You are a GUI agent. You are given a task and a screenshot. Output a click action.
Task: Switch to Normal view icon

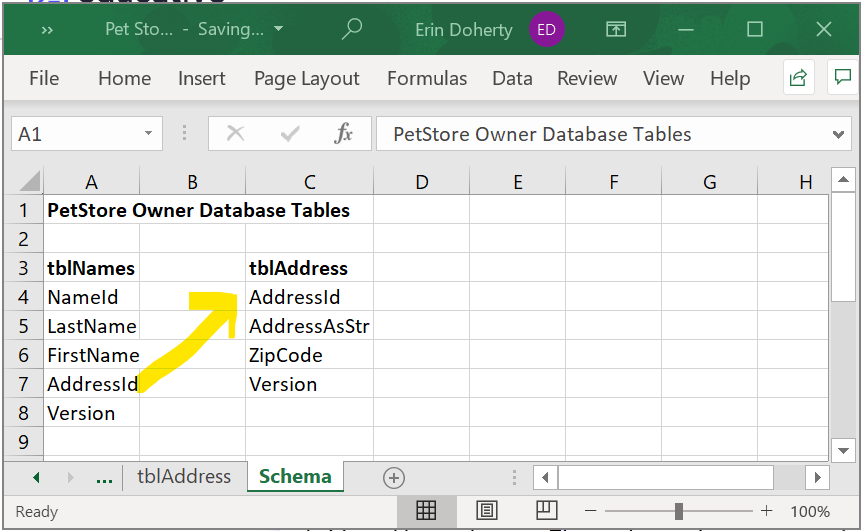[x=426, y=511]
